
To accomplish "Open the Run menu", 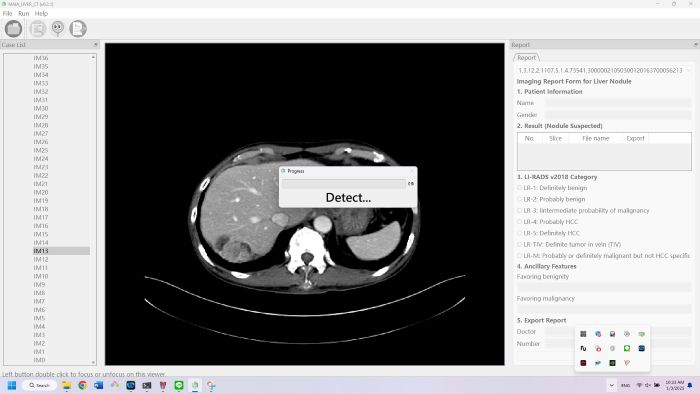I will (x=24, y=13).
